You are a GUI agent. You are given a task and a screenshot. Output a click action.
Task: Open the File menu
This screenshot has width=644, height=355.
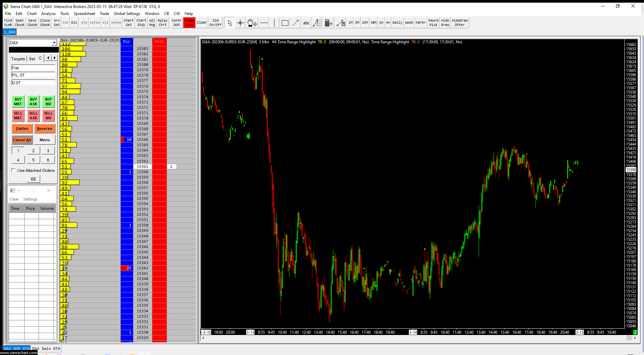(8, 14)
